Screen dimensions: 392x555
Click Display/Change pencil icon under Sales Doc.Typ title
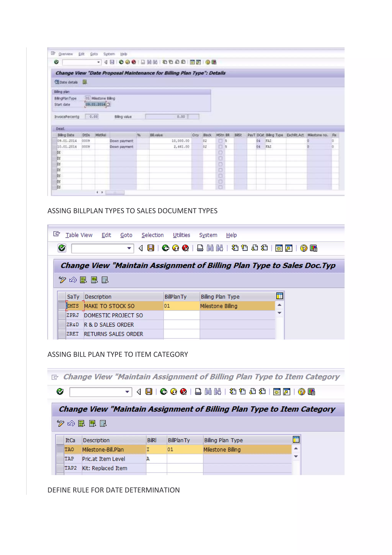[62, 280]
